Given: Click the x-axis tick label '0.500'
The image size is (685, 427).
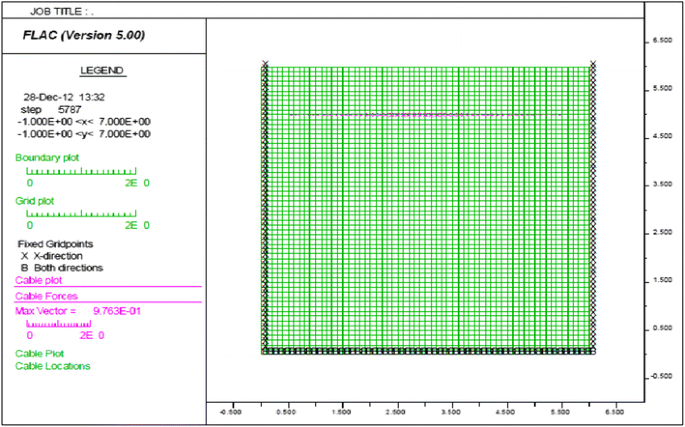Looking at the screenshot, I should pyautogui.click(x=288, y=412).
